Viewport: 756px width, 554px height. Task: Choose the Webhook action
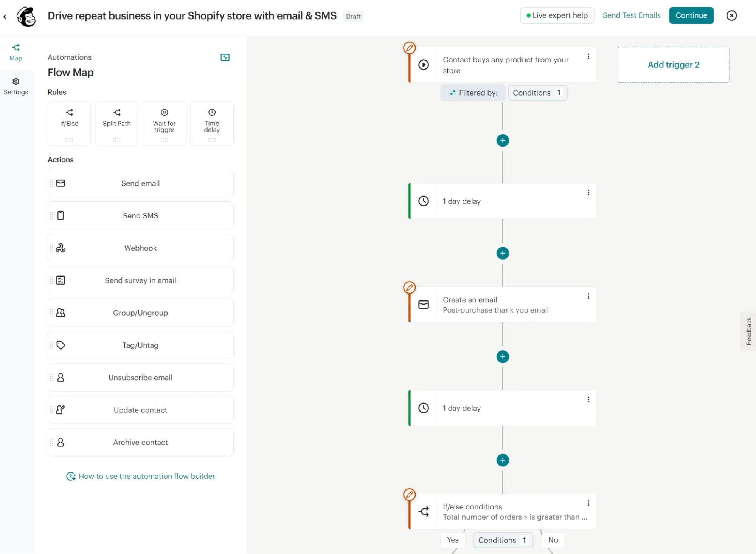[141, 248]
